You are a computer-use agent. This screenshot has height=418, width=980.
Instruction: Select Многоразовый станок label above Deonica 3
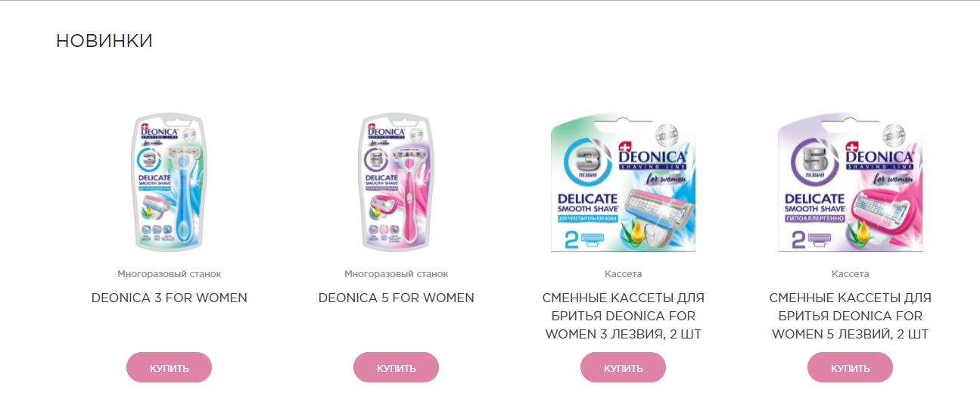(169, 273)
